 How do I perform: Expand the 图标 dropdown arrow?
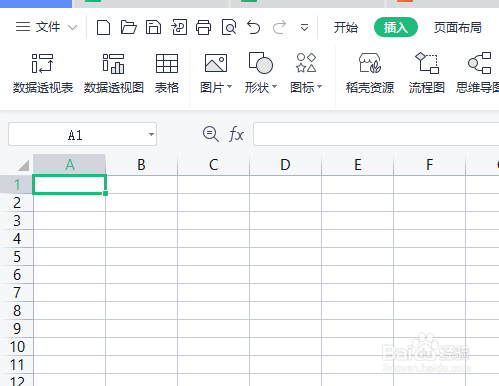(x=320, y=87)
